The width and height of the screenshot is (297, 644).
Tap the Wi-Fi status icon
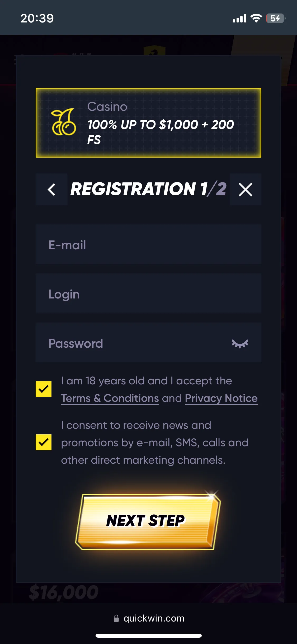[256, 18]
